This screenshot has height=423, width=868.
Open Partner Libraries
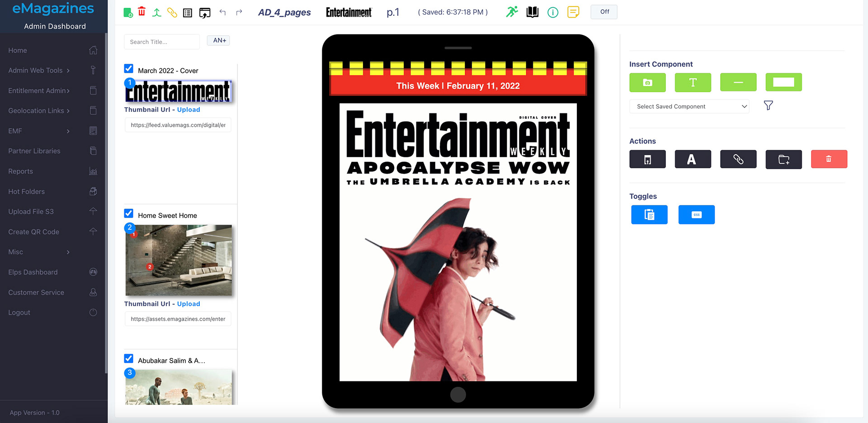click(53, 151)
